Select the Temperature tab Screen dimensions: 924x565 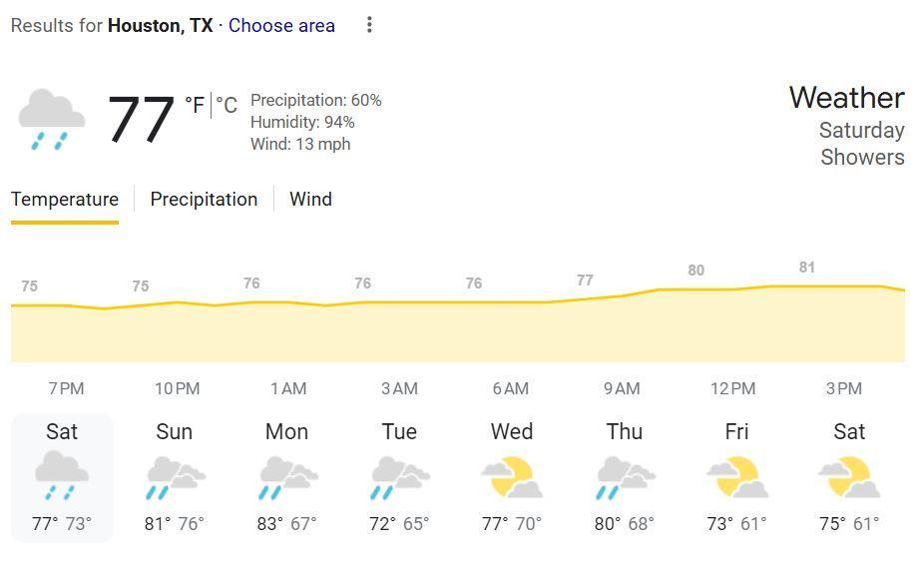coord(65,200)
